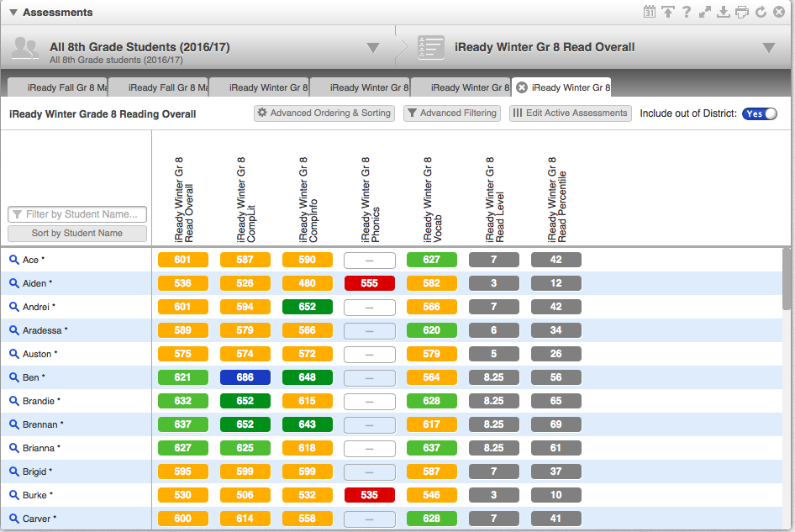Click Sort by Student Name button
The image size is (795, 532).
77,234
